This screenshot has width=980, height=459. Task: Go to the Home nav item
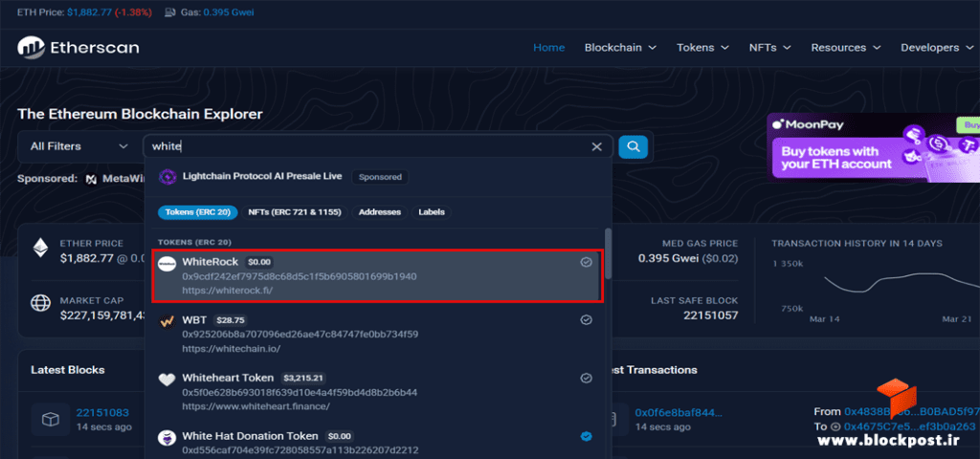tap(548, 48)
